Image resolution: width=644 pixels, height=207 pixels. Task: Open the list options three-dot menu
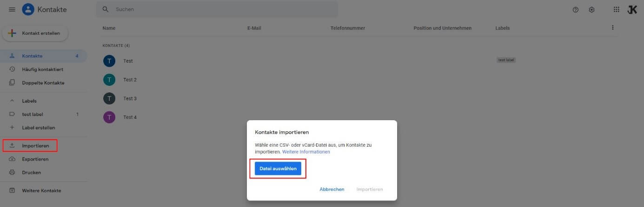pos(613,28)
